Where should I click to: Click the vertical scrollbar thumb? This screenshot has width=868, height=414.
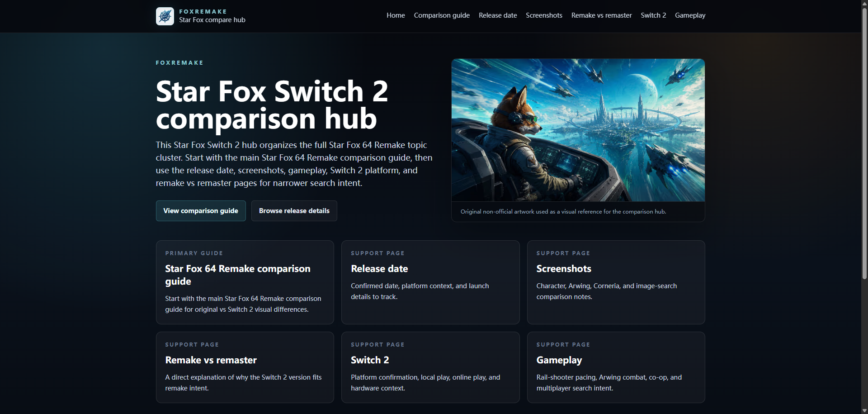[864, 143]
